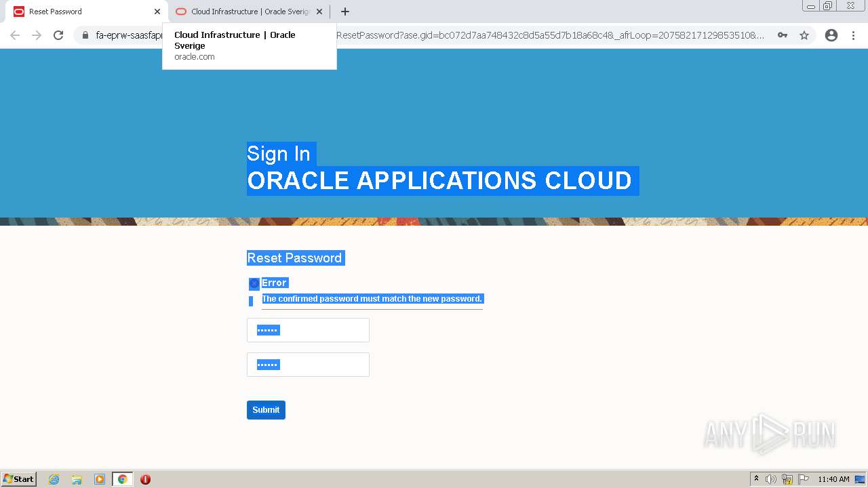Open saved passwords key icon
The height and width of the screenshot is (488, 868).
783,35
